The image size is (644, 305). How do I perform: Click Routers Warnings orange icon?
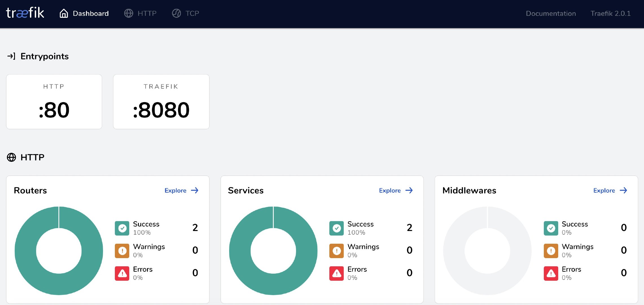point(122,251)
